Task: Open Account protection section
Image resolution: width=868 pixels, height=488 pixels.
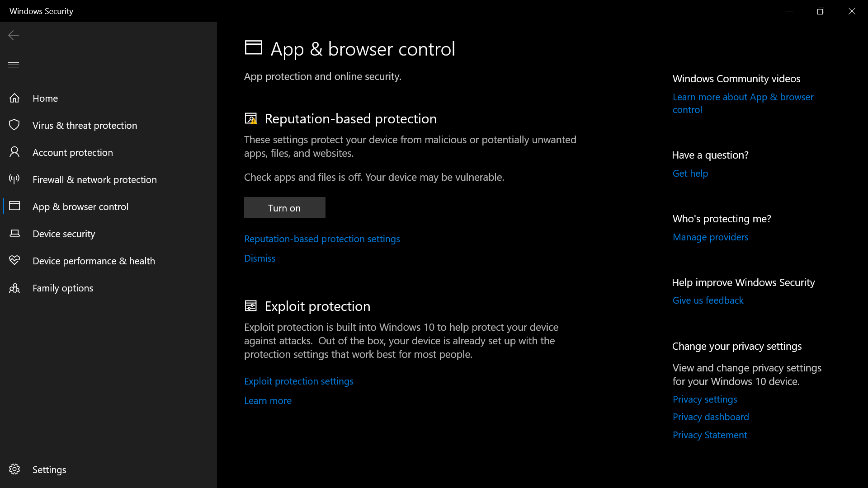Action: point(108,152)
